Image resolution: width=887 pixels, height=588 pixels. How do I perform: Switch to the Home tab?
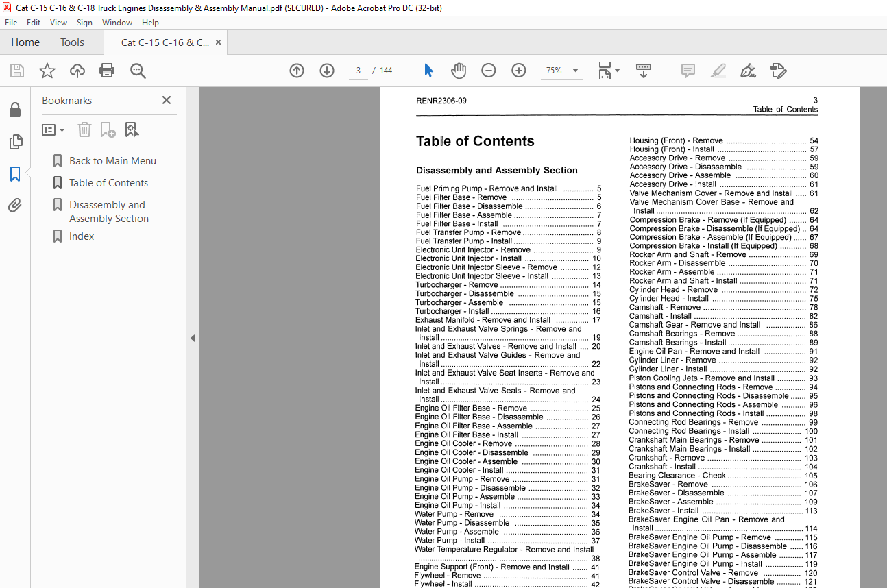click(x=25, y=42)
